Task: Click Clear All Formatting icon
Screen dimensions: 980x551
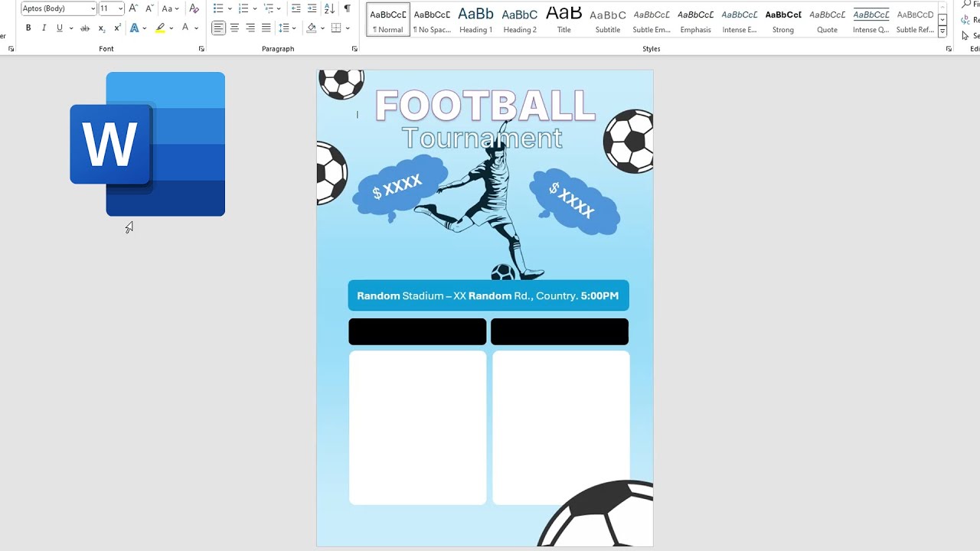Action: tap(194, 8)
